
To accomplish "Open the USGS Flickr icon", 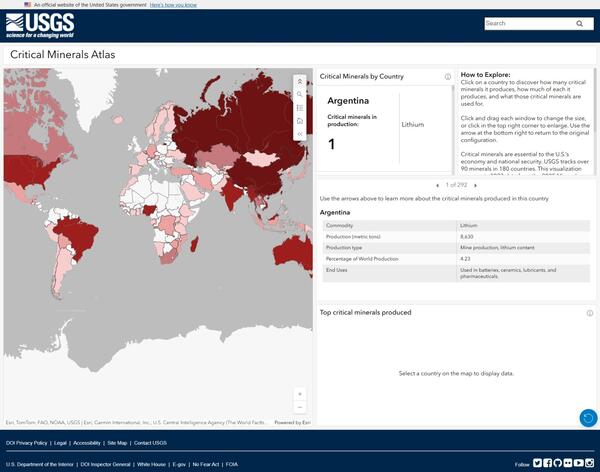I will point(568,463).
